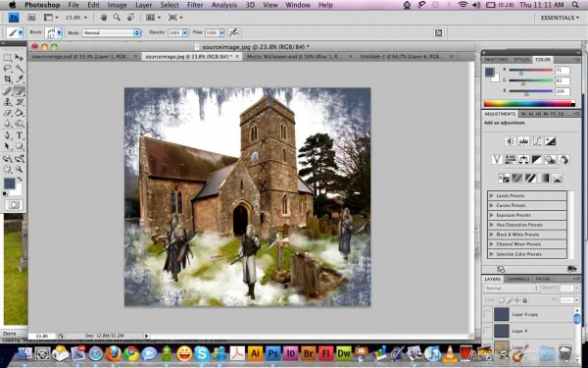The width and height of the screenshot is (588, 368).
Task: Click the 3D menu
Action: (x=250, y=5)
